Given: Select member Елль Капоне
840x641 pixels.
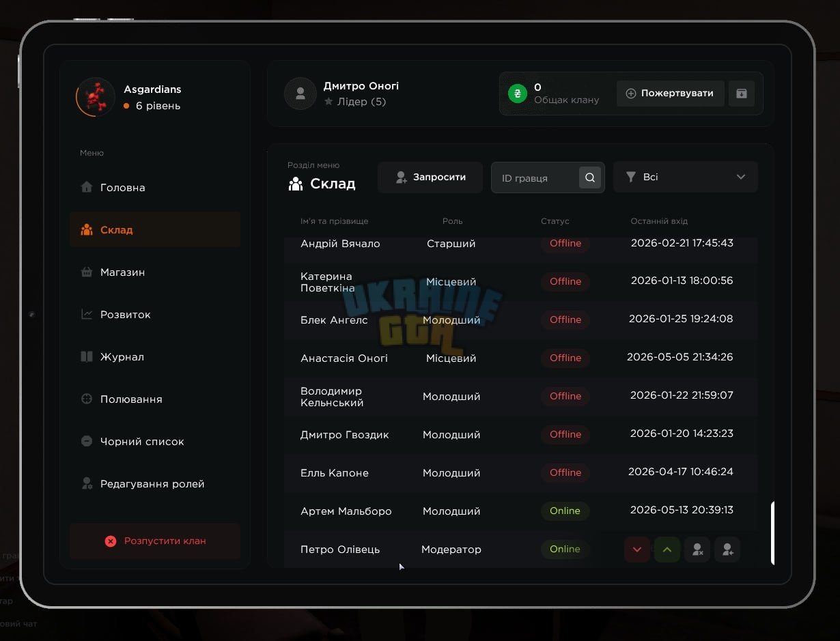Looking at the screenshot, I should coord(335,473).
